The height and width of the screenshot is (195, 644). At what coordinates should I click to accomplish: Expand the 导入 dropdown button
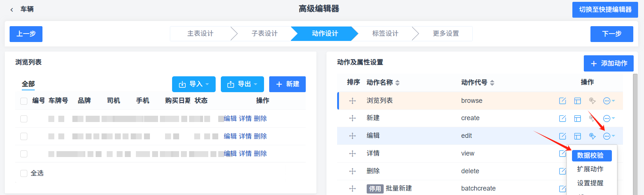click(x=194, y=84)
